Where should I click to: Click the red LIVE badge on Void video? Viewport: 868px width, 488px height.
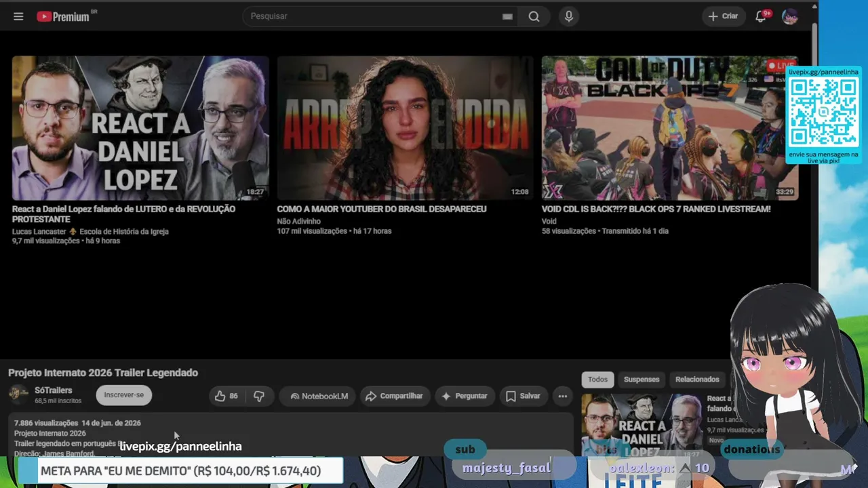coord(781,66)
